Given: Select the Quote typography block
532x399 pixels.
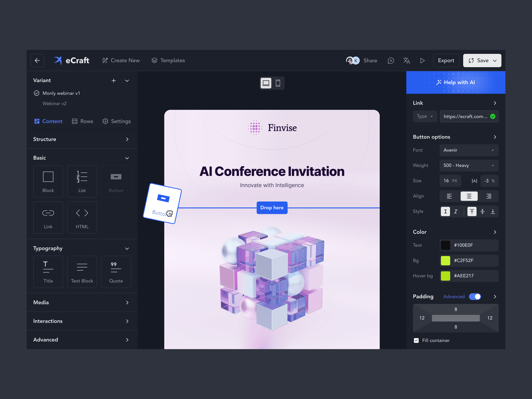Looking at the screenshot, I should coord(116,272).
